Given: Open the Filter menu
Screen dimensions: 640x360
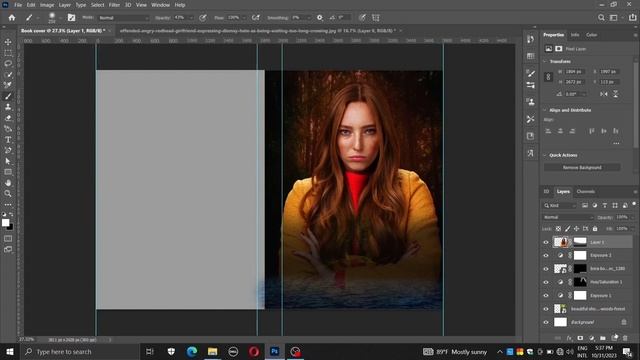Looking at the screenshot, I should [114, 5].
